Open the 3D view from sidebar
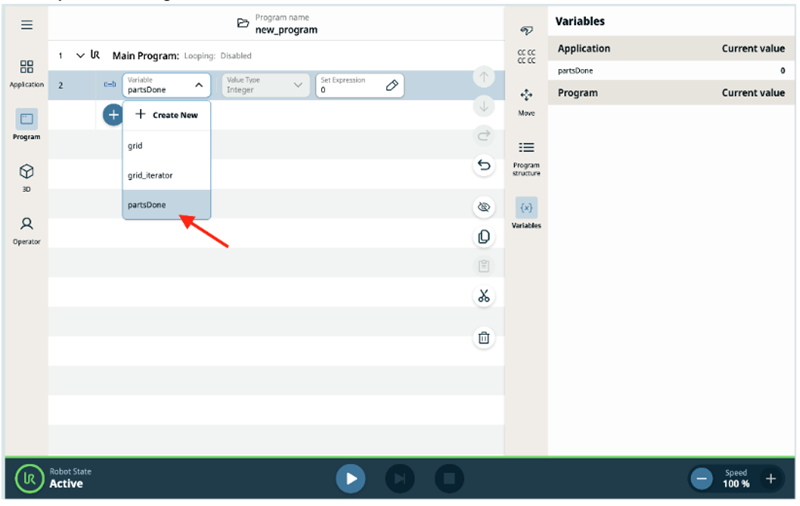 [27, 177]
